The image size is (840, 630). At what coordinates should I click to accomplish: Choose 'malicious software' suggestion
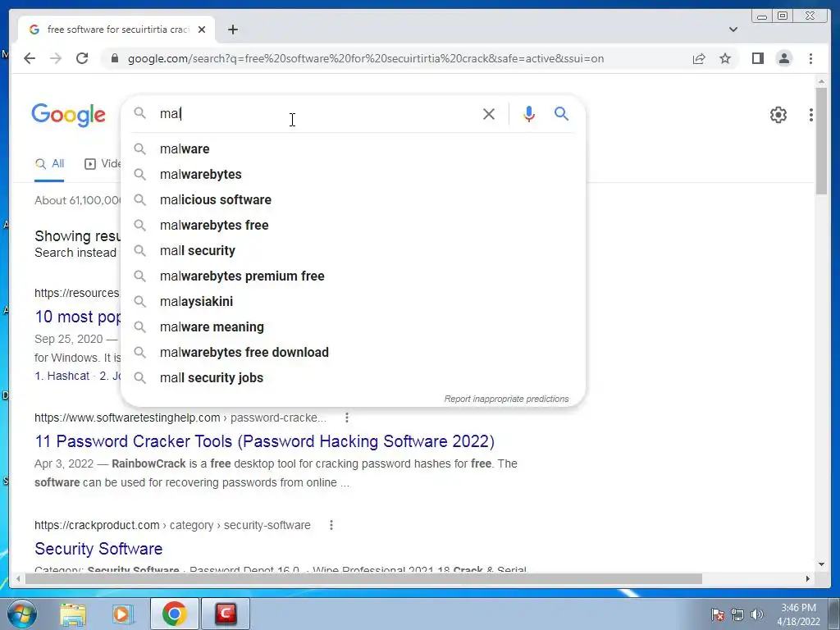coord(353,200)
